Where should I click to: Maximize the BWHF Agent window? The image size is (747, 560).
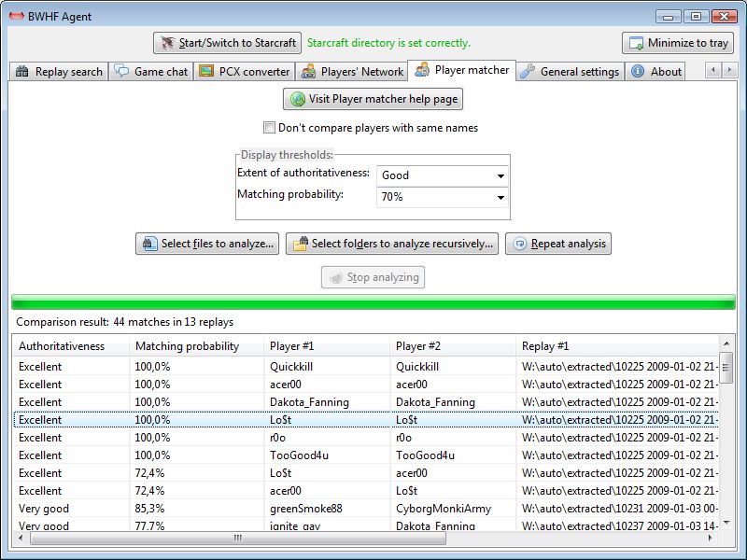(x=696, y=17)
